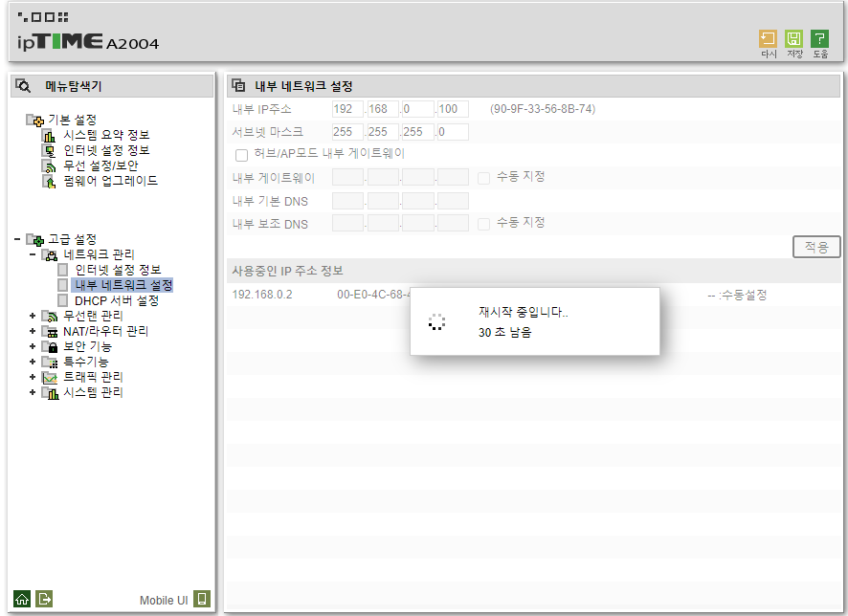Click the 수동설정 label in IP list row
Viewport: 848px width, 616px height.
click(x=745, y=295)
